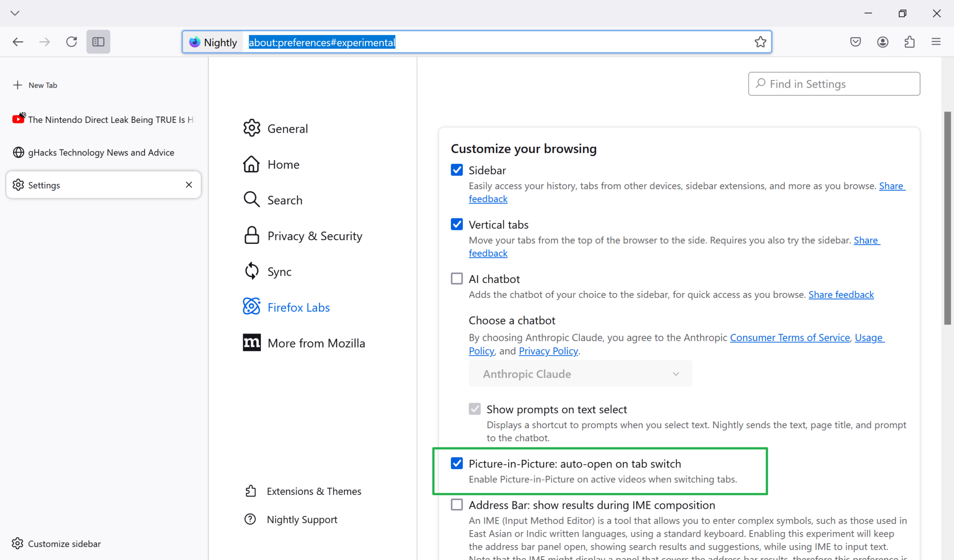Image resolution: width=954 pixels, height=560 pixels.
Task: Disable the Vertical tabs checkbox
Action: click(457, 224)
